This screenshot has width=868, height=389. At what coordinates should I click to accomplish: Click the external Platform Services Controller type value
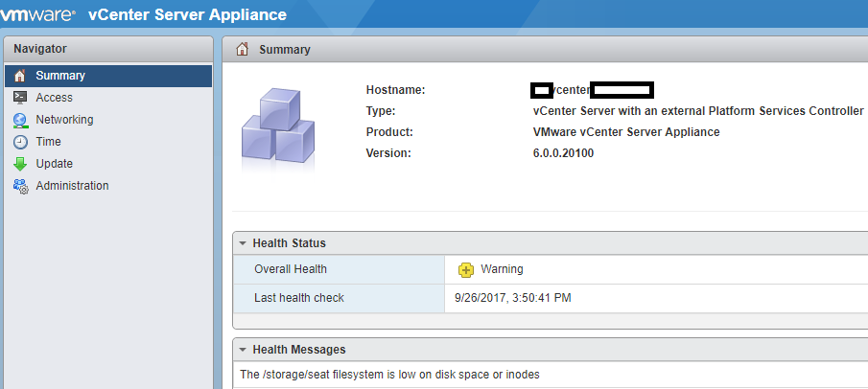(698, 111)
